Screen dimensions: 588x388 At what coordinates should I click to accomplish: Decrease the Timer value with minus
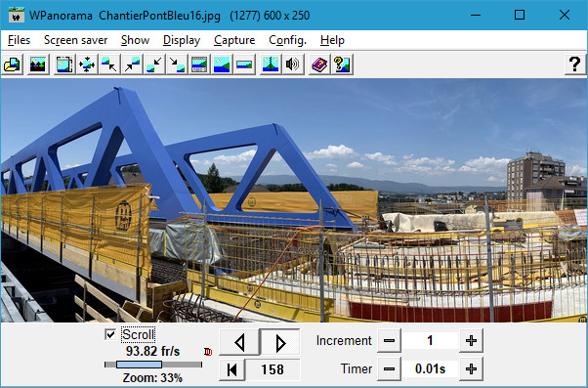pyautogui.click(x=389, y=368)
